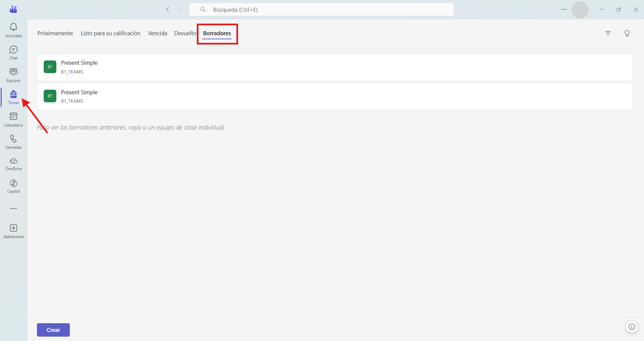
Task: Launch Copilot from the sidebar
Action: [x=13, y=186]
